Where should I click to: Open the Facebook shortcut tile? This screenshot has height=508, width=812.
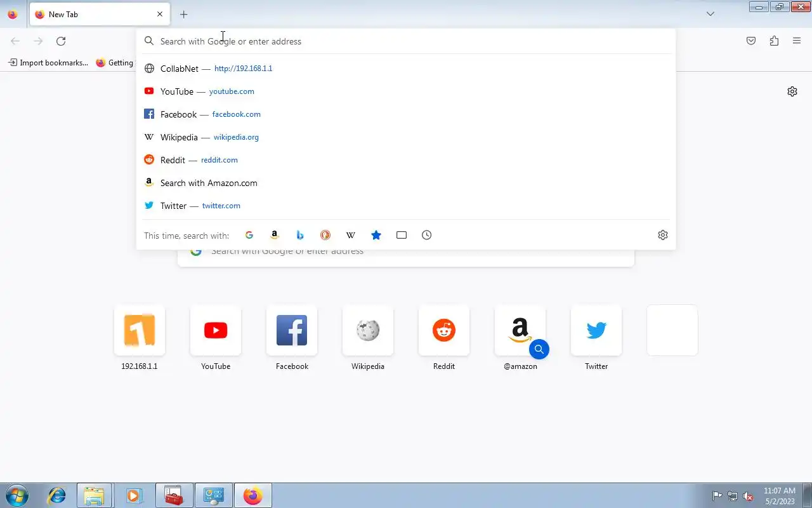(292, 330)
